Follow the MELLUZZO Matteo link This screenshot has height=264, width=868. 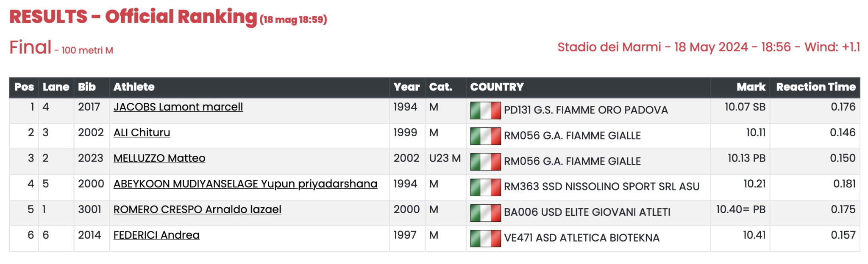(159, 158)
